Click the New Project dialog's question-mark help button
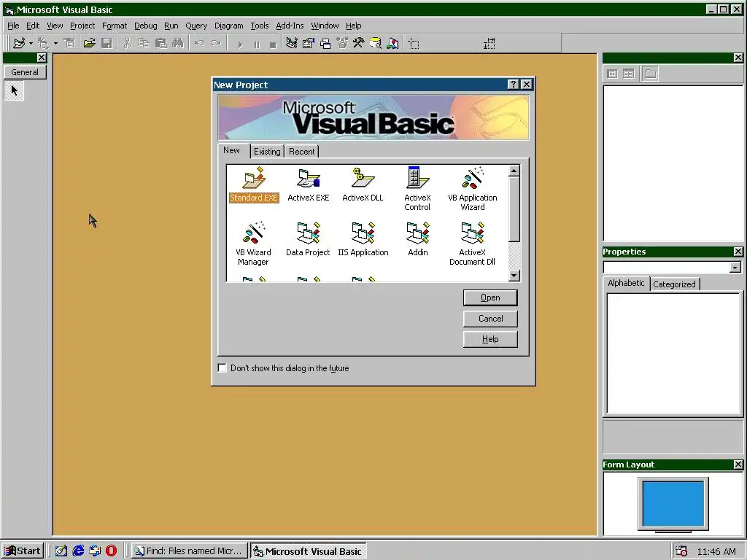The height and width of the screenshot is (560, 747). click(x=513, y=85)
